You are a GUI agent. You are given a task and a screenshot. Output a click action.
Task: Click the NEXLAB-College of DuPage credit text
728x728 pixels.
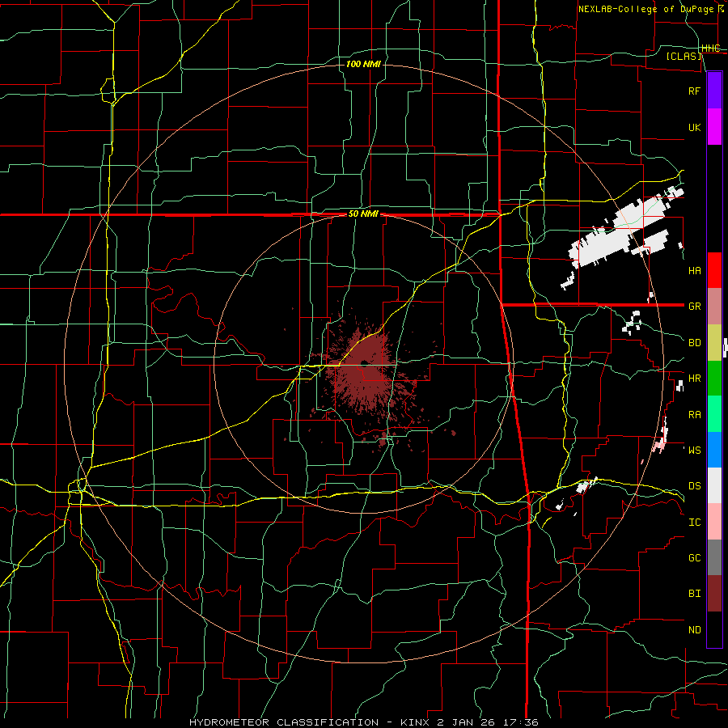(x=651, y=9)
